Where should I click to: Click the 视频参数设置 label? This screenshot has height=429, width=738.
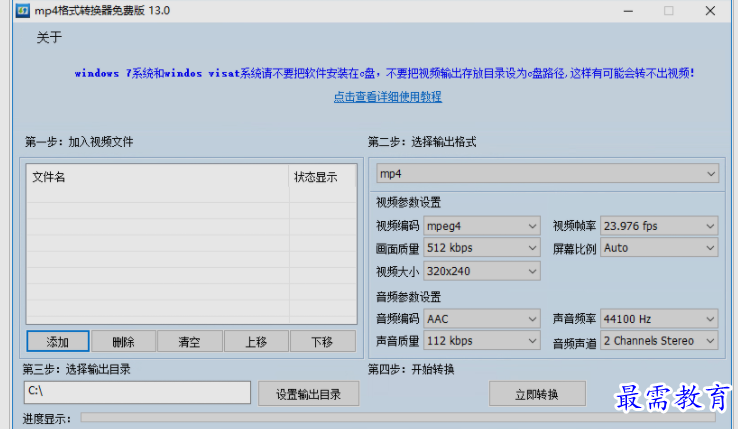click(409, 202)
